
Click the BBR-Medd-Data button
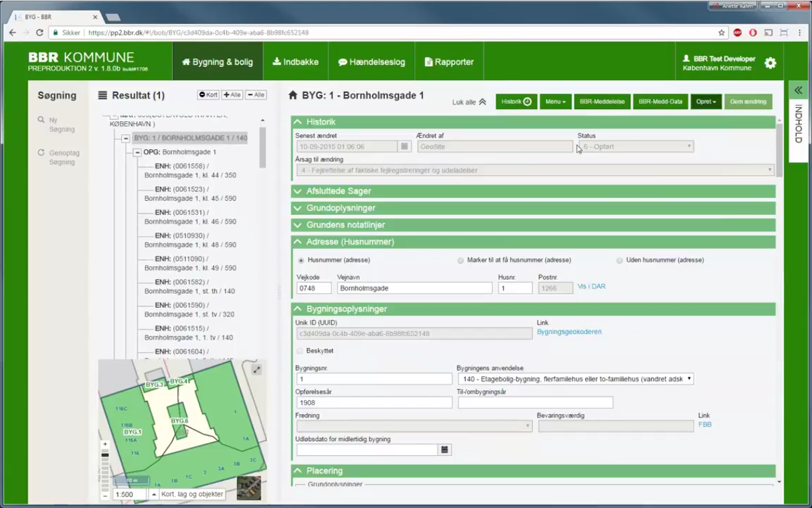660,102
